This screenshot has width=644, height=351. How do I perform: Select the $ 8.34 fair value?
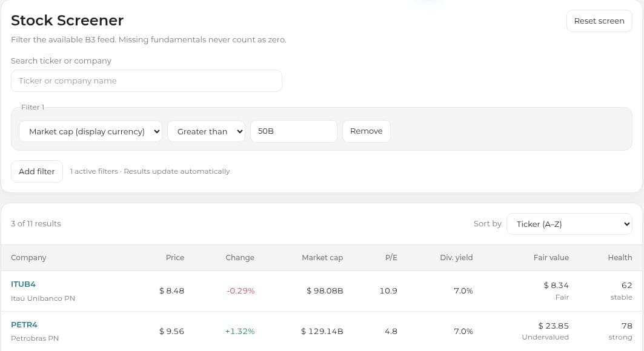(556, 286)
